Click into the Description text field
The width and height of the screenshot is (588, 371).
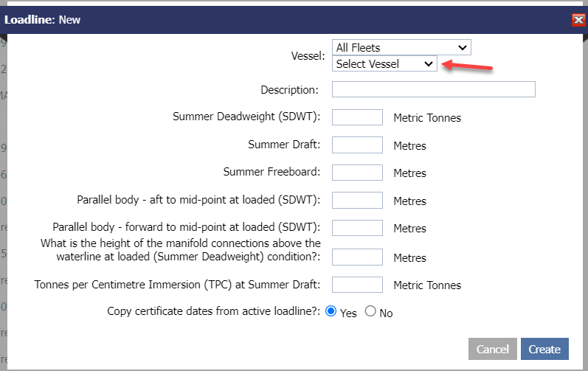tap(433, 89)
